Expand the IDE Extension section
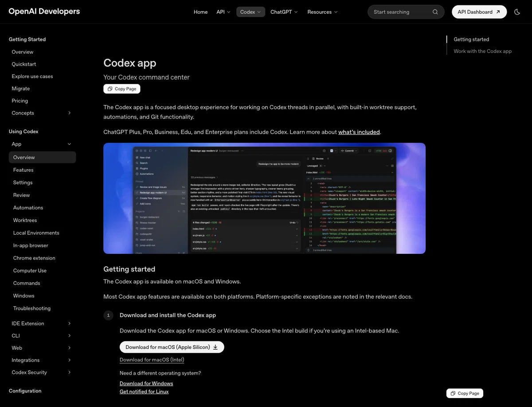Viewport: 532px width, 407px height. [x=69, y=324]
